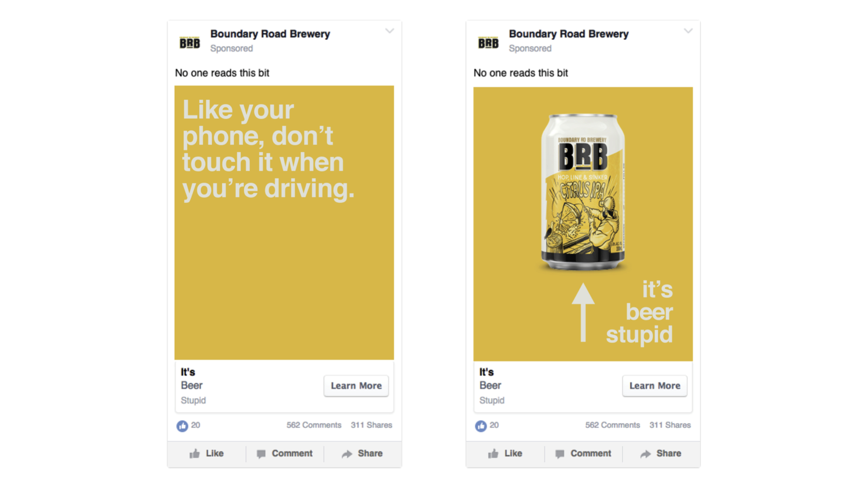Share the right brewery ad
The height and width of the screenshot is (488, 868).
tap(660, 453)
